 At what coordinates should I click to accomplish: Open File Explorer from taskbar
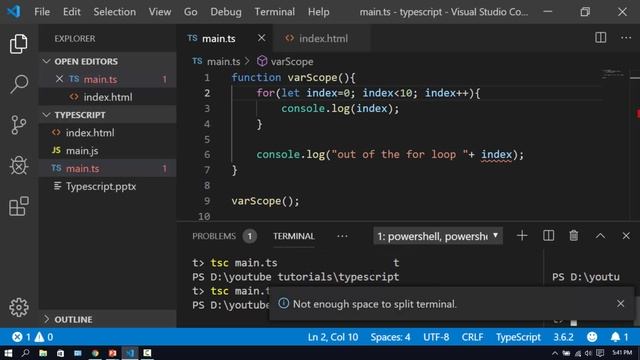(x=43, y=353)
